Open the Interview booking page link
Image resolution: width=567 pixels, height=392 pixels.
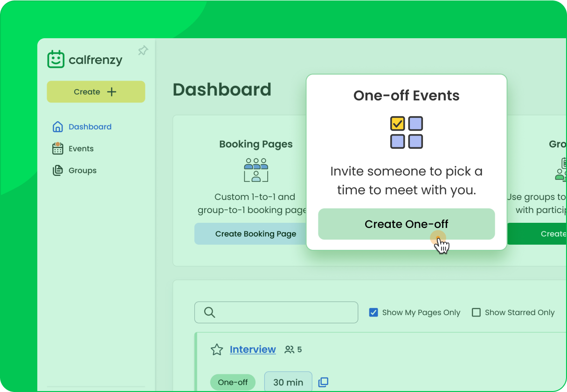pos(253,349)
